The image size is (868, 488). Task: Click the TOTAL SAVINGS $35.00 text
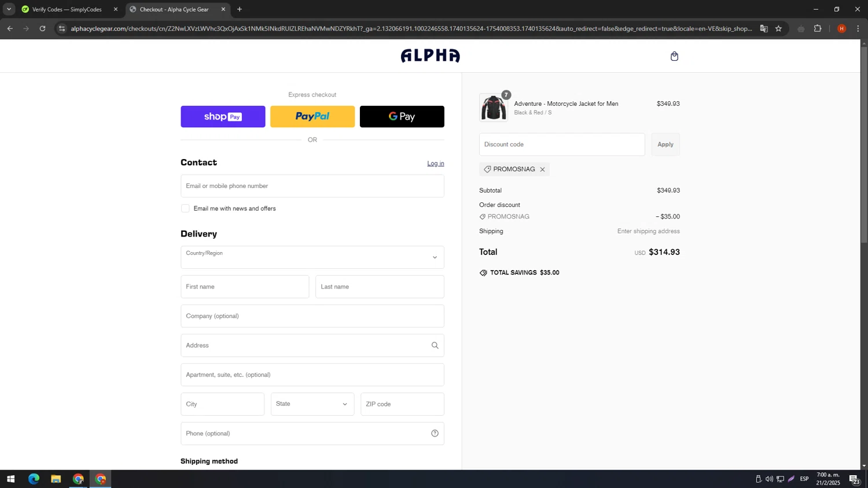click(x=524, y=273)
